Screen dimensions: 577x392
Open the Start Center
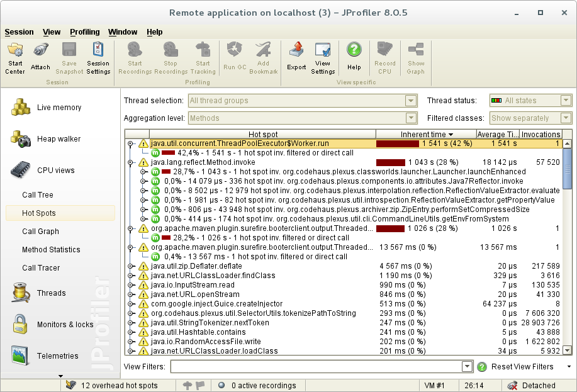(15, 58)
